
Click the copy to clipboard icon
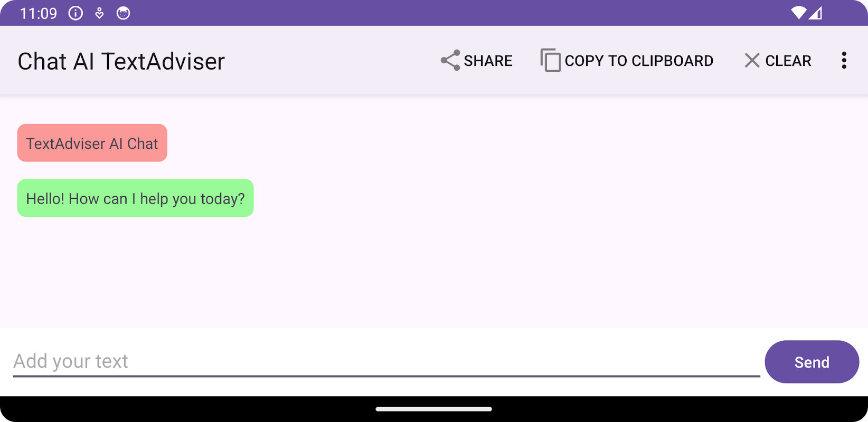pos(550,60)
